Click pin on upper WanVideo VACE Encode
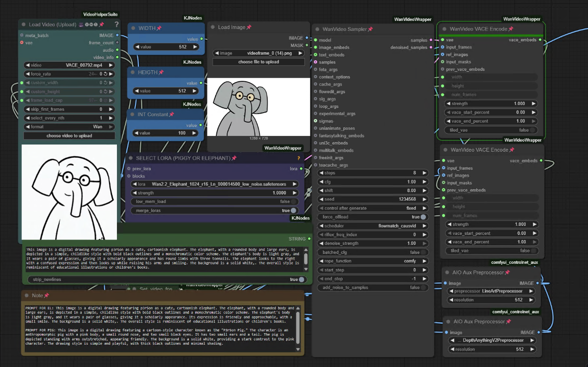Image resolution: width=588 pixels, height=367 pixels. click(511, 29)
